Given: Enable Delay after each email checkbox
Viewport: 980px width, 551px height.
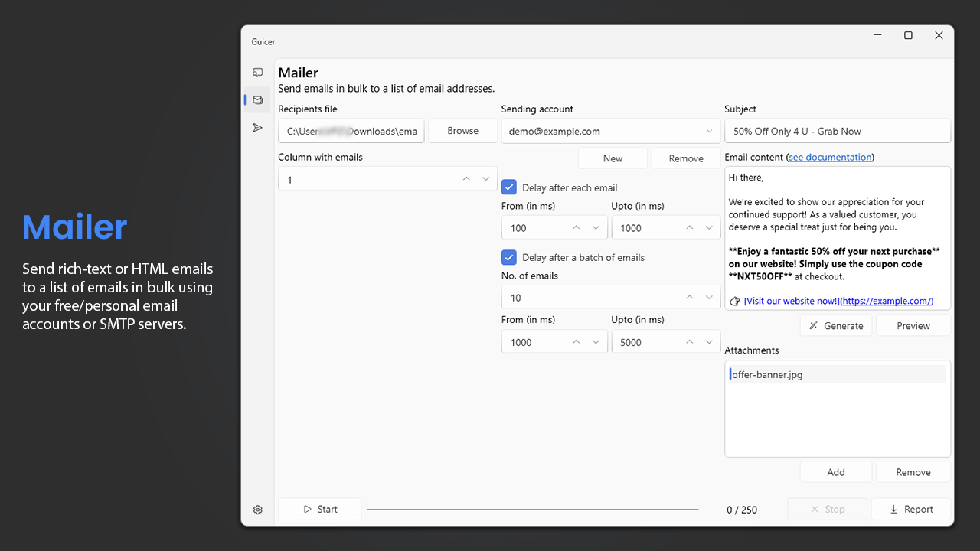Looking at the screenshot, I should click(509, 187).
